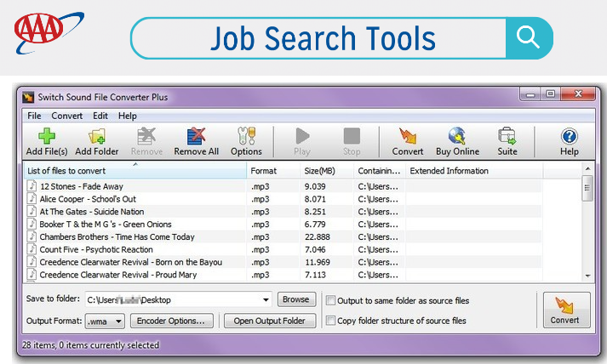Open the Convert menu
The height and width of the screenshot is (364, 607).
pyautogui.click(x=67, y=116)
